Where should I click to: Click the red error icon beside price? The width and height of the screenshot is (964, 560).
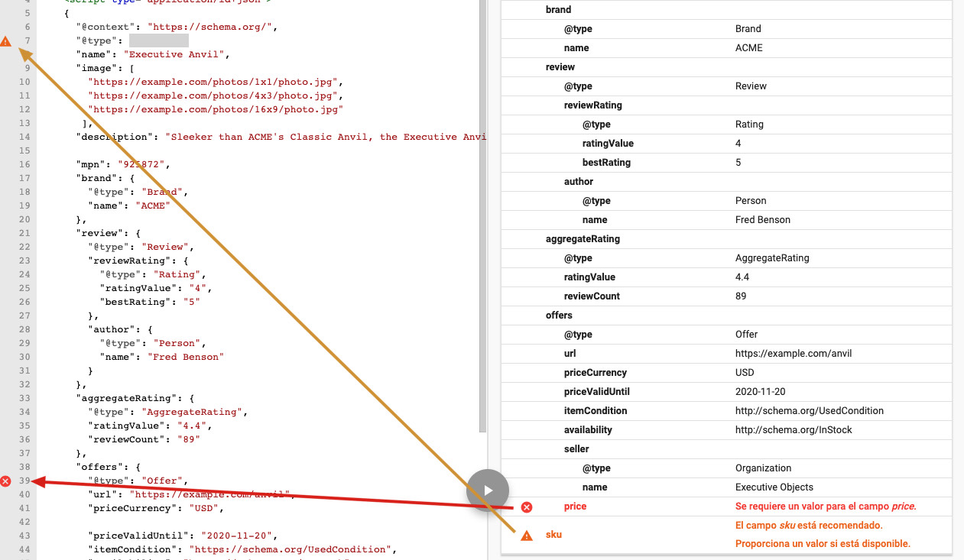[x=527, y=507]
